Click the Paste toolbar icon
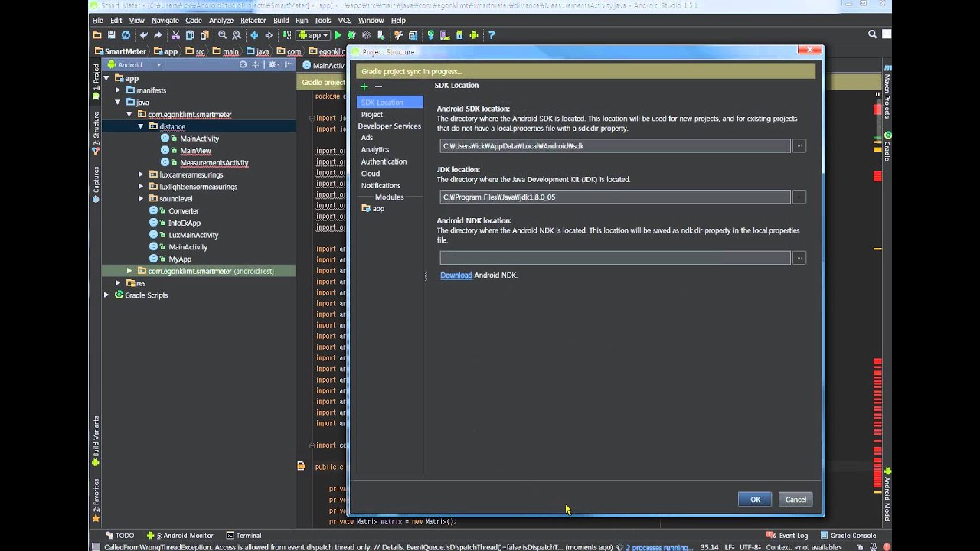Viewport: 980px width, 551px height. tap(204, 35)
